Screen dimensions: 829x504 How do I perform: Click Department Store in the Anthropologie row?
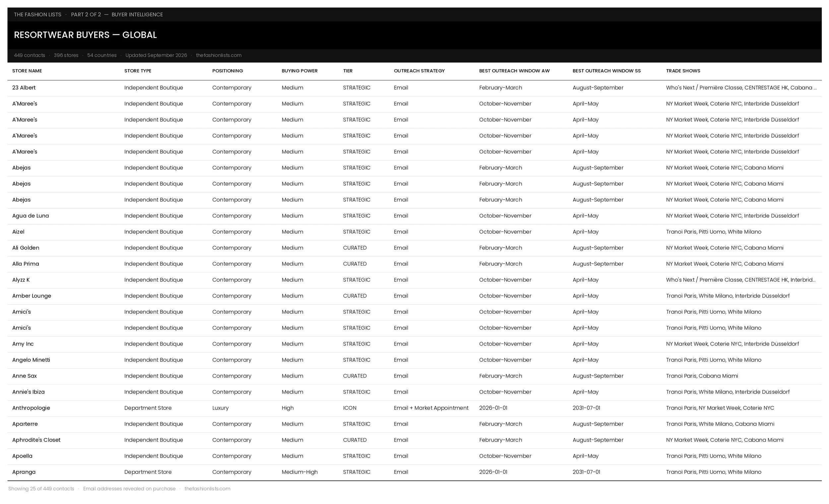pyautogui.click(x=148, y=408)
